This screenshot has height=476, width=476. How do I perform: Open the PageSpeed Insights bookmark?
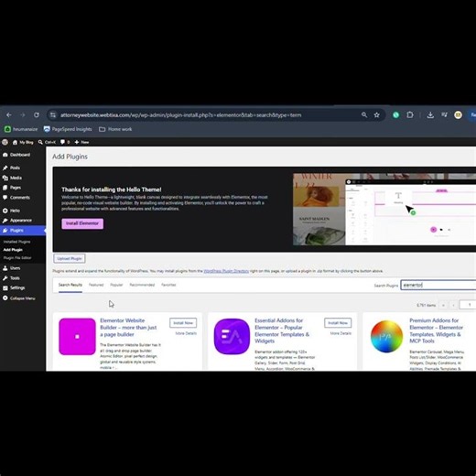pyautogui.click(x=68, y=129)
